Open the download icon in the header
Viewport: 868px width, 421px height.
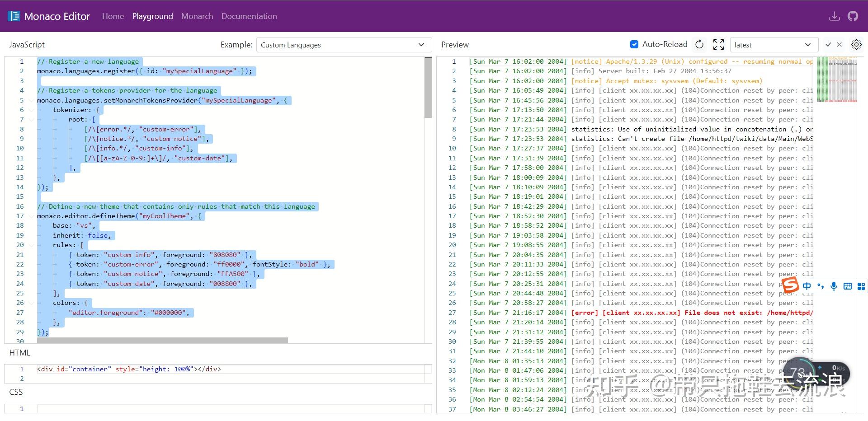[834, 16]
